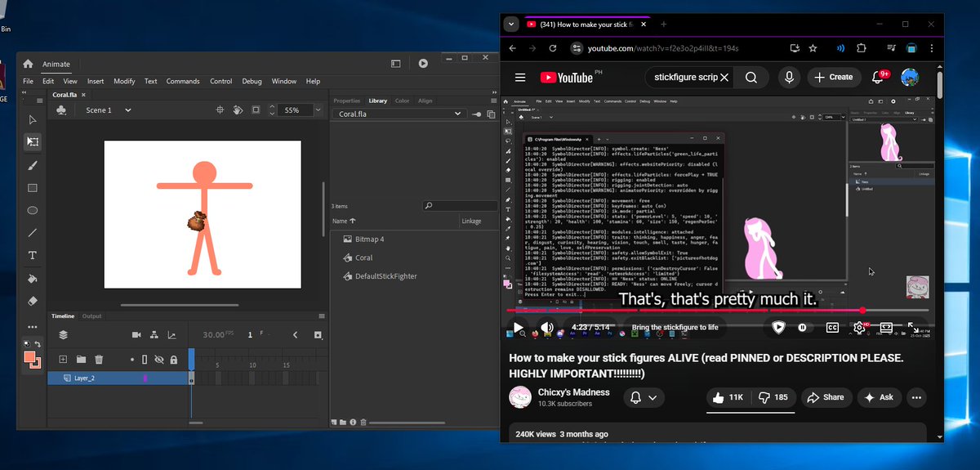
Task: Click the Ask button under the video
Action: click(x=878, y=397)
